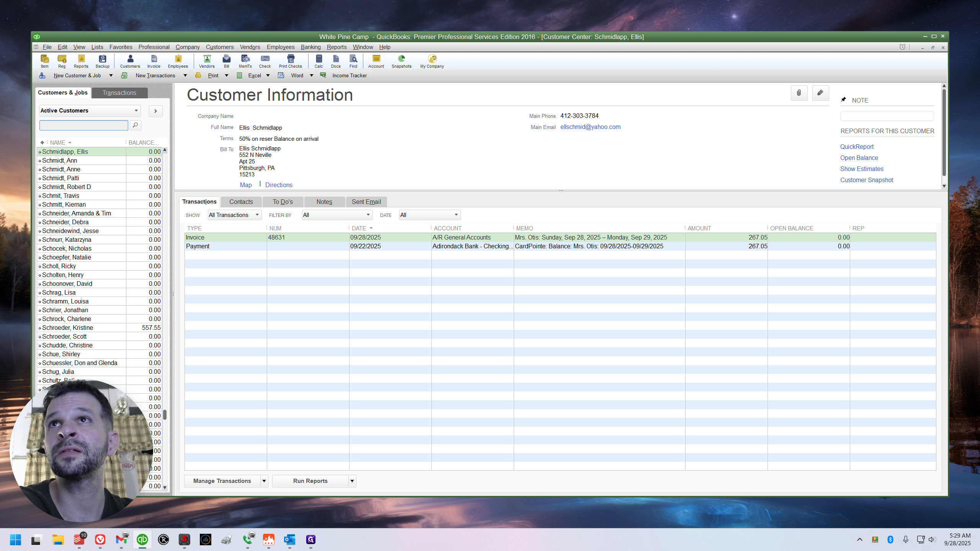Open Print Checks from the toolbar
Image resolution: width=980 pixels, height=551 pixels.
tap(291, 61)
